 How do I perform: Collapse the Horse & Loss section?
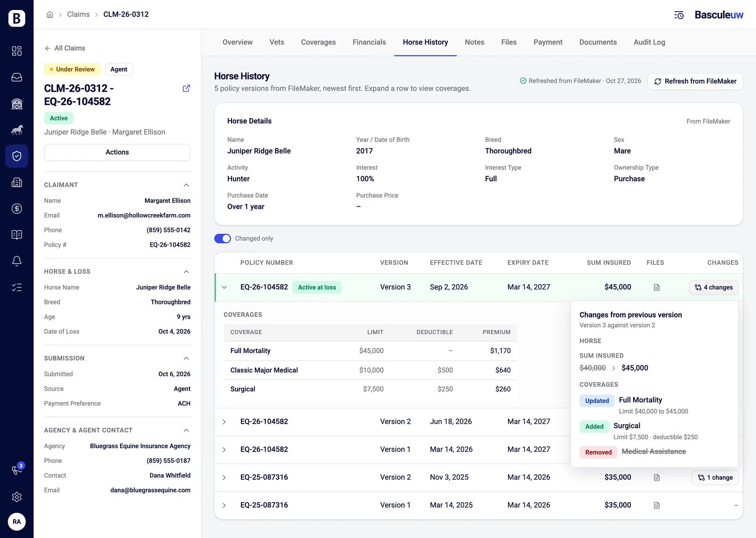pyautogui.click(x=186, y=271)
